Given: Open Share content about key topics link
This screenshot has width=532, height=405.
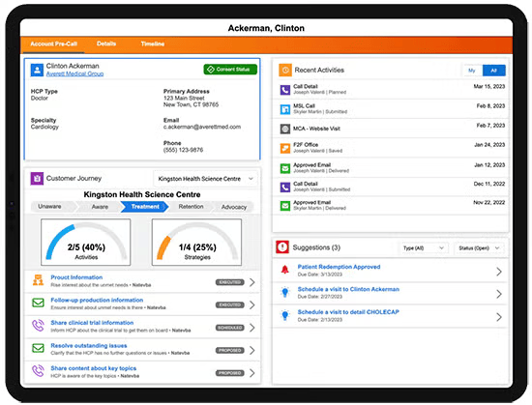Looking at the screenshot, I should (93, 368).
